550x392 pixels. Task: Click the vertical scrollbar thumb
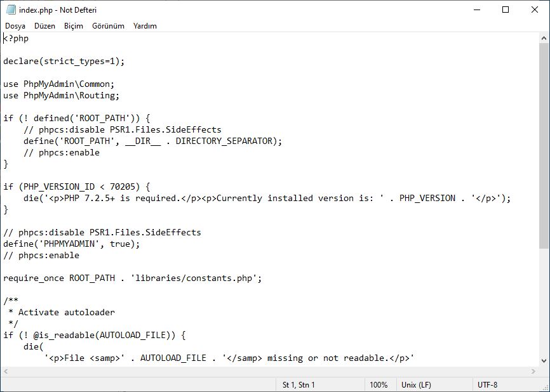544,146
